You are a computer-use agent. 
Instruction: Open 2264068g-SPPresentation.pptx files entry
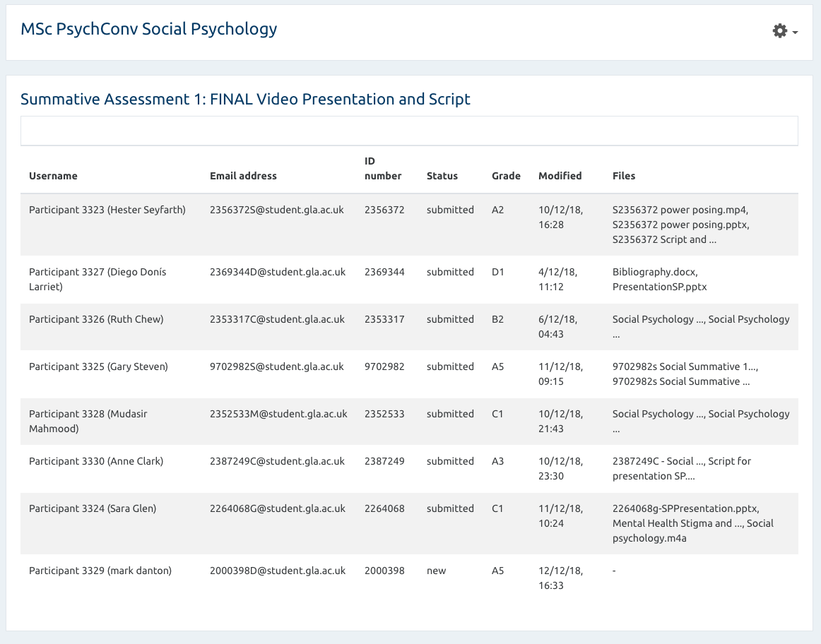692,523
